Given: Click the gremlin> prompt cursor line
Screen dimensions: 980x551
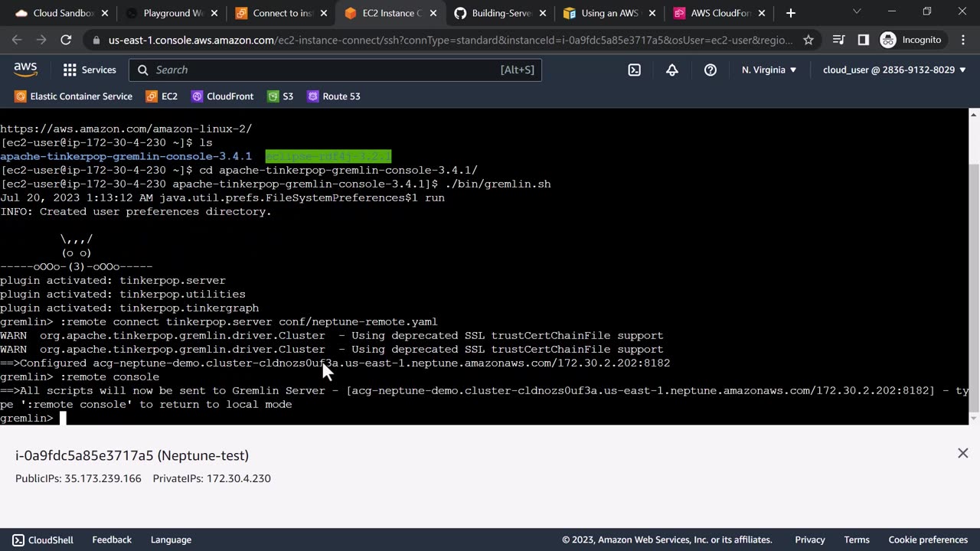Looking at the screenshot, I should [x=34, y=418].
